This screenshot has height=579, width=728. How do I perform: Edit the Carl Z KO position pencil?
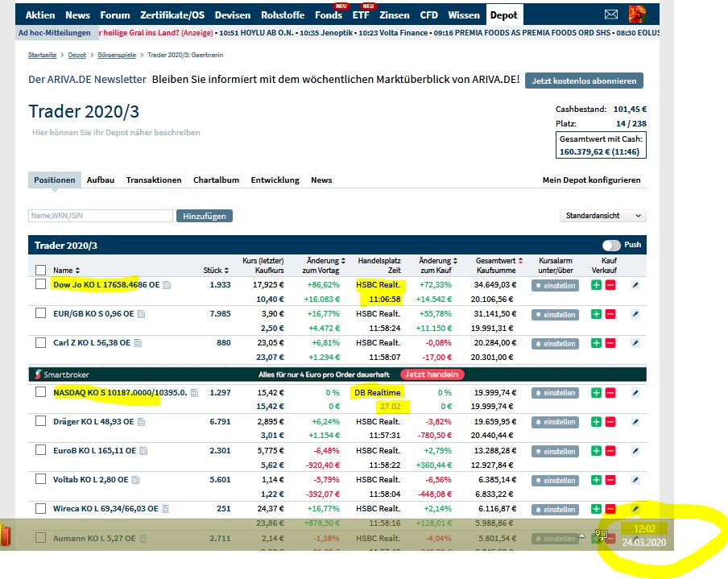click(x=635, y=343)
